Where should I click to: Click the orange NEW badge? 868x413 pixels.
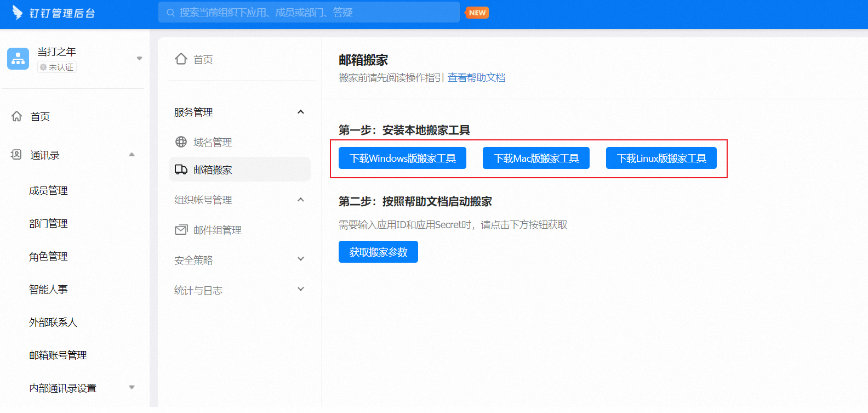[x=477, y=13]
